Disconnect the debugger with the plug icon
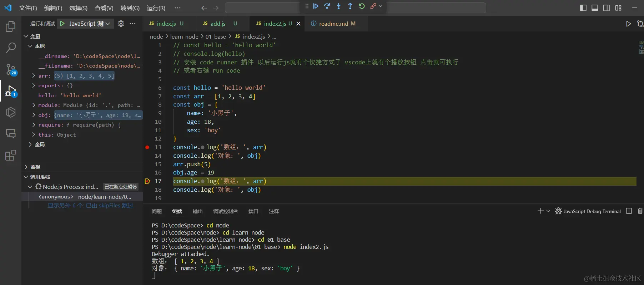 click(373, 6)
